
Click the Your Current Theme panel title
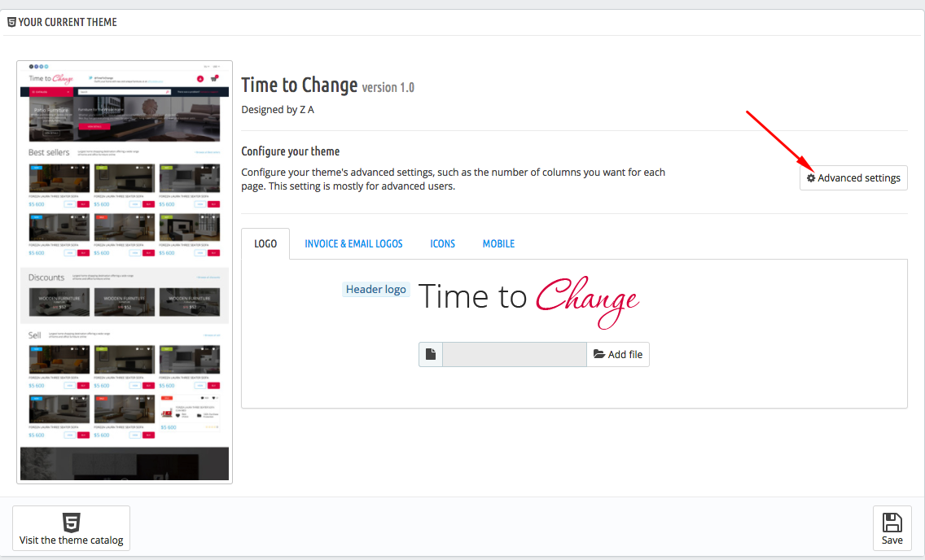tap(68, 23)
